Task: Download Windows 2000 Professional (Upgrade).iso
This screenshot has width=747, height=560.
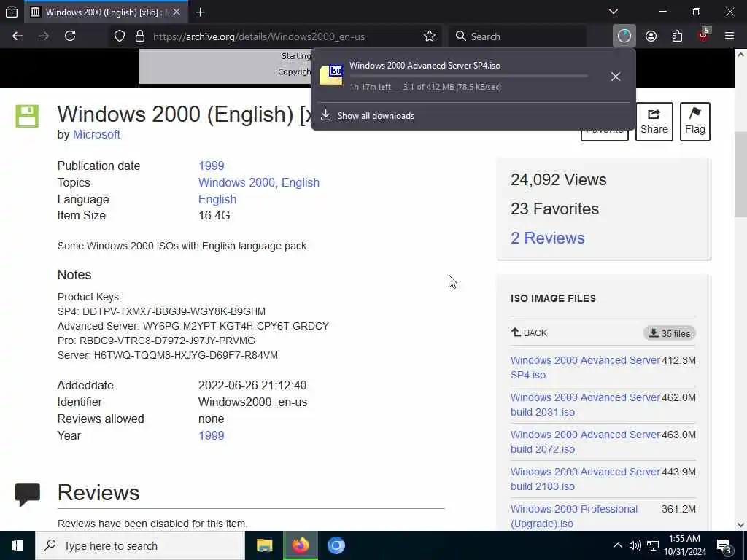Action: pyautogui.click(x=574, y=516)
